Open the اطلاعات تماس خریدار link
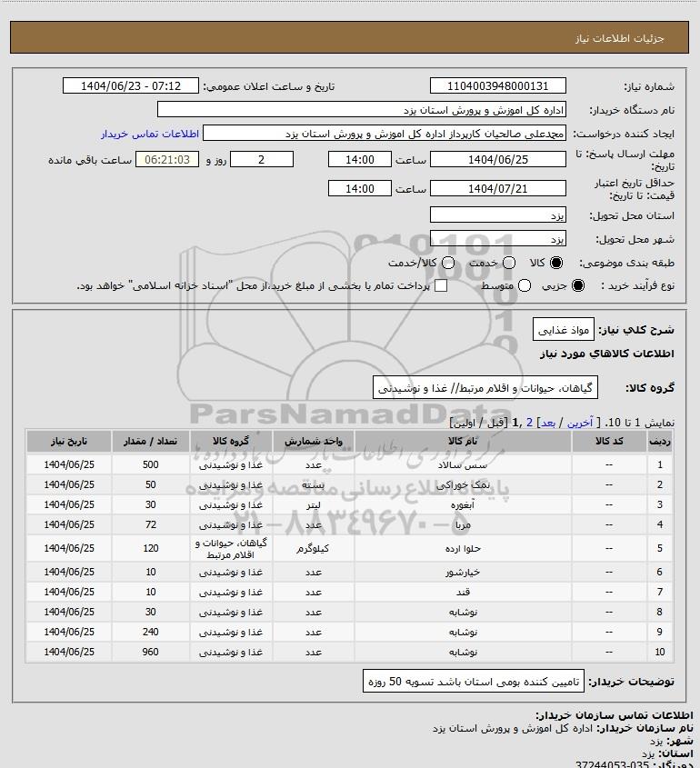Image resolution: width=700 pixels, height=768 pixels. click(x=150, y=134)
